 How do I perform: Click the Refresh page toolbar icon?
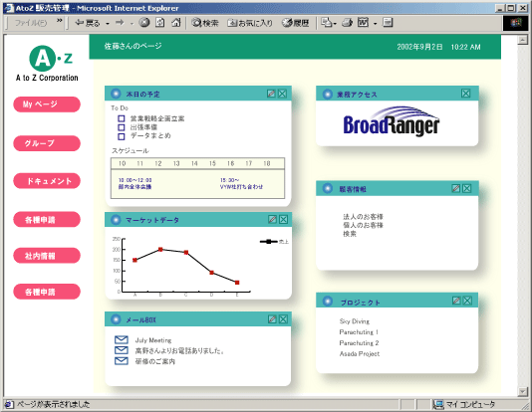click(x=160, y=23)
